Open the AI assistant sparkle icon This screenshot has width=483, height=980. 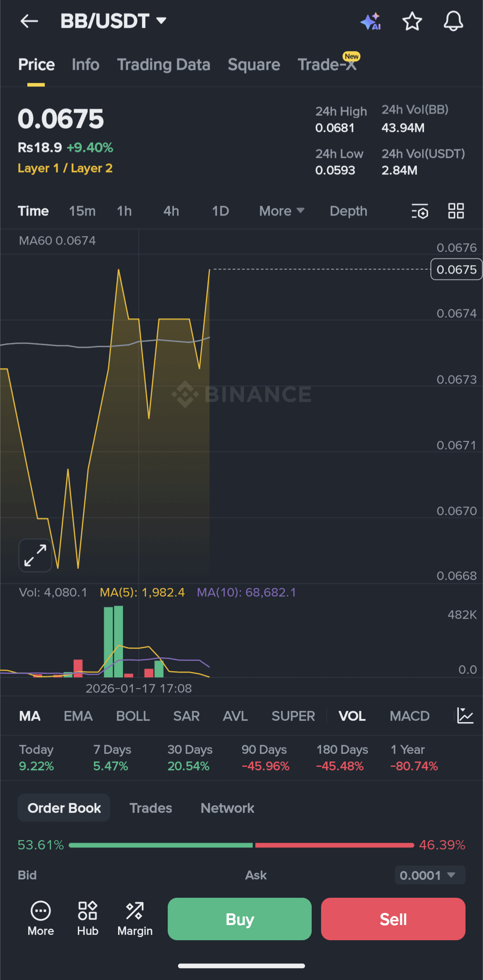pos(371,21)
